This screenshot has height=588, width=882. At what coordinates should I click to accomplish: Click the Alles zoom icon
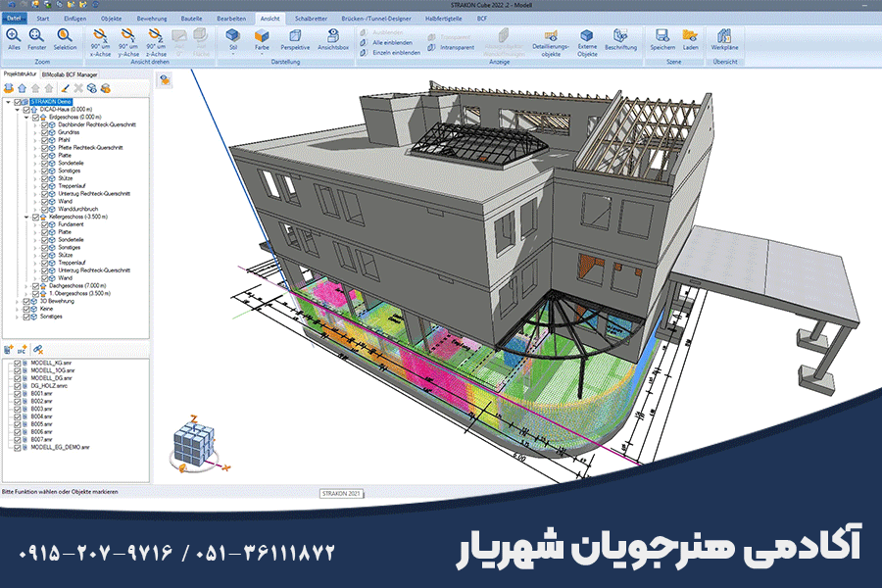[14, 38]
